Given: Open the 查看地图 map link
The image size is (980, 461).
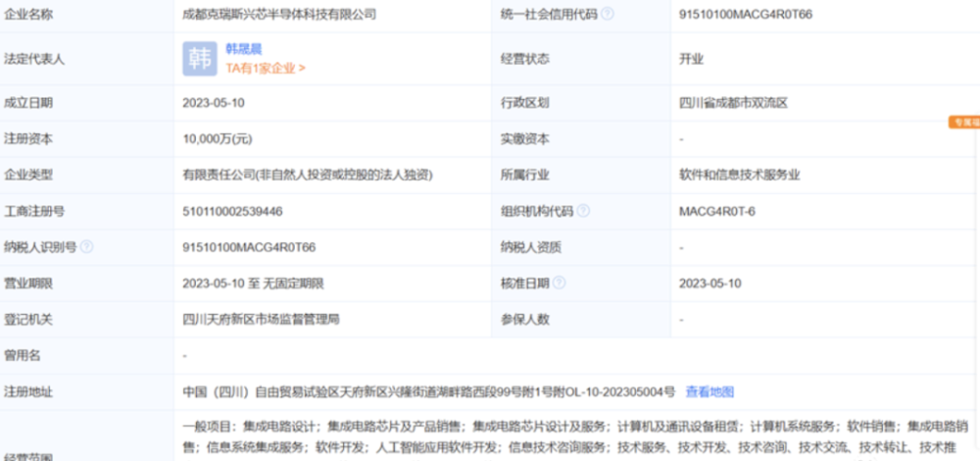Looking at the screenshot, I should pyautogui.click(x=710, y=392).
